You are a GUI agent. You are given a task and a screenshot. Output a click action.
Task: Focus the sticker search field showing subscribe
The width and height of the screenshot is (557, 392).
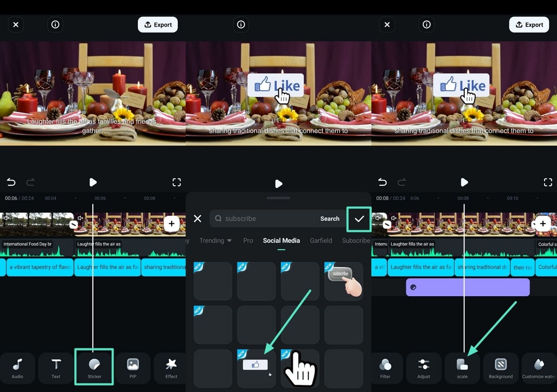tap(262, 219)
